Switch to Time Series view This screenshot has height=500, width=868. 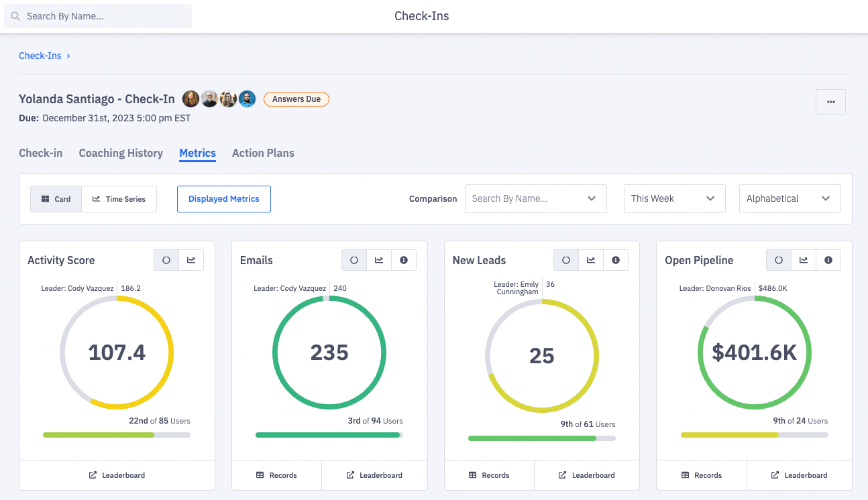coord(119,199)
